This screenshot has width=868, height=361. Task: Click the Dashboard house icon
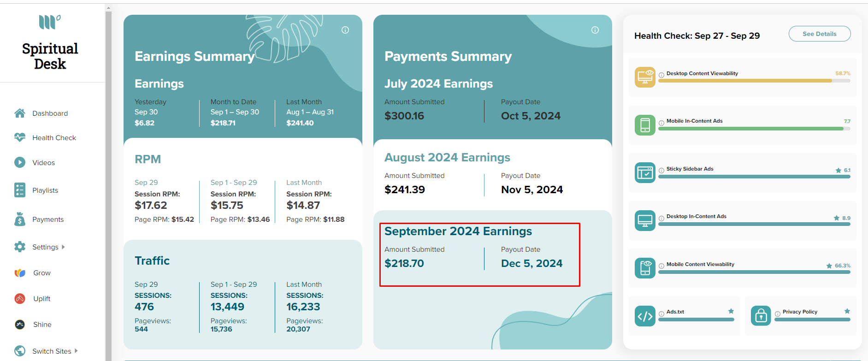(20, 113)
